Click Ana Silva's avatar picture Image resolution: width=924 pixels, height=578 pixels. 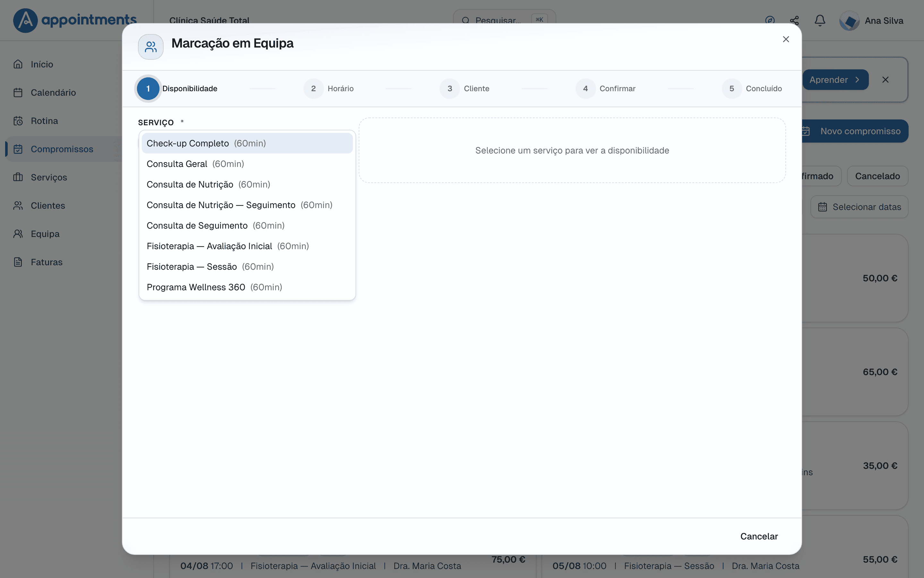[x=849, y=21]
